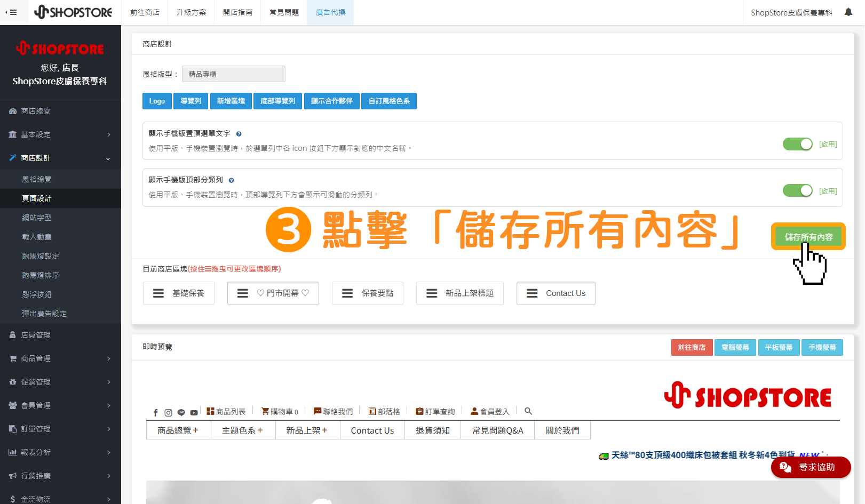865x504 pixels.
Task: Click 常見問題Q&A in preview navigation
Action: coord(497,430)
